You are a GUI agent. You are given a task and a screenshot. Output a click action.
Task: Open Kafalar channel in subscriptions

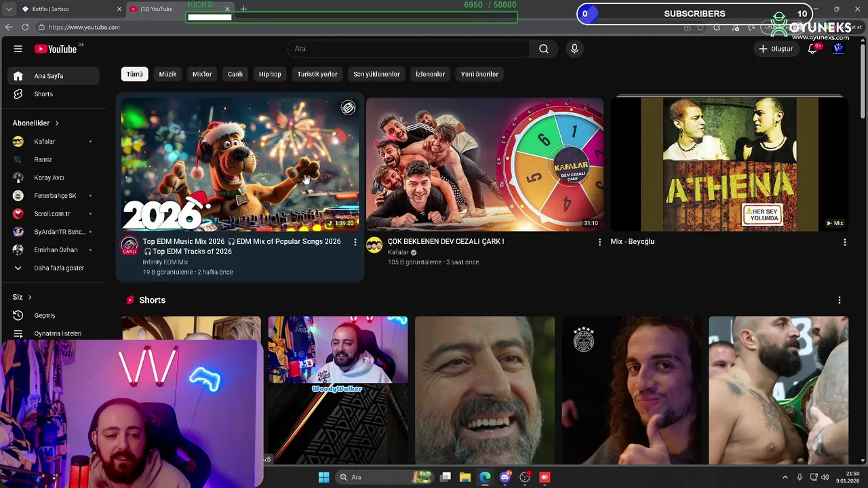coord(54,142)
